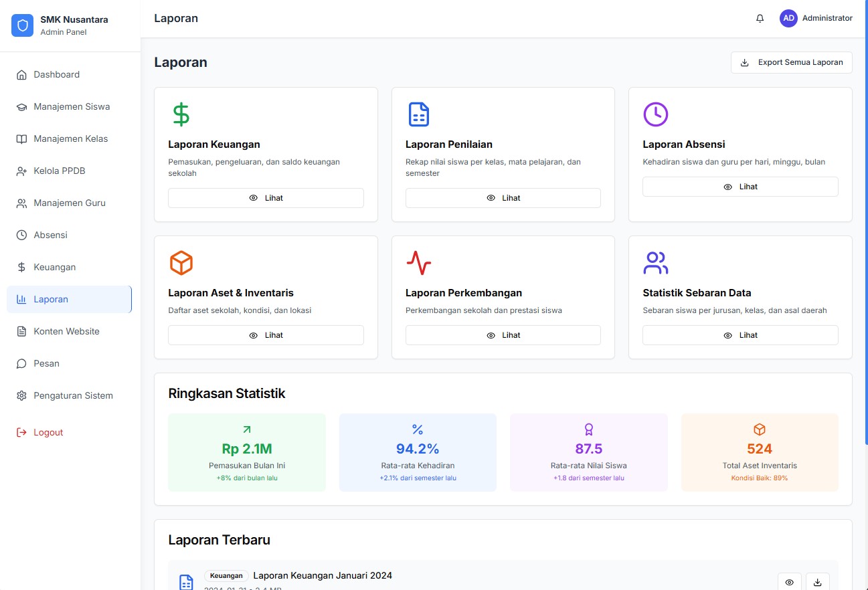Go to Kelola PPDB menu

pos(60,171)
